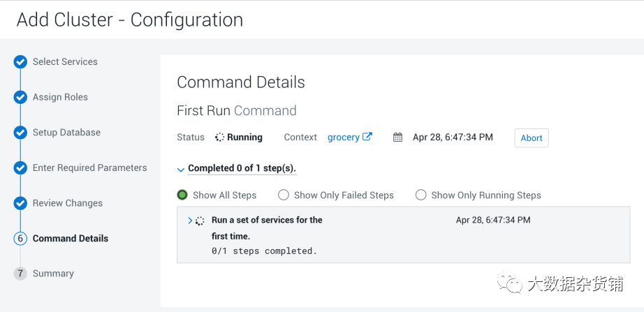Expand the Run a set of services step
Viewport: 644px width, 312px height.
click(x=190, y=221)
